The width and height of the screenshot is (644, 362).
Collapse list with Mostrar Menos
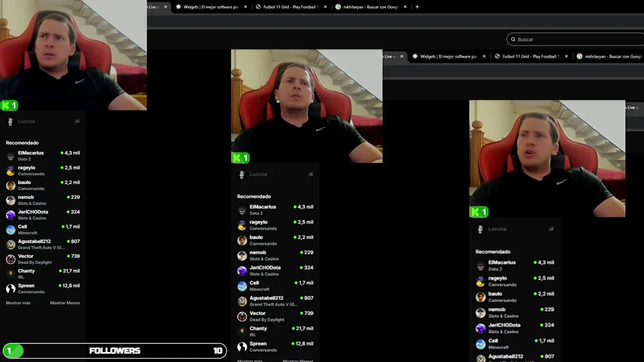point(65,303)
